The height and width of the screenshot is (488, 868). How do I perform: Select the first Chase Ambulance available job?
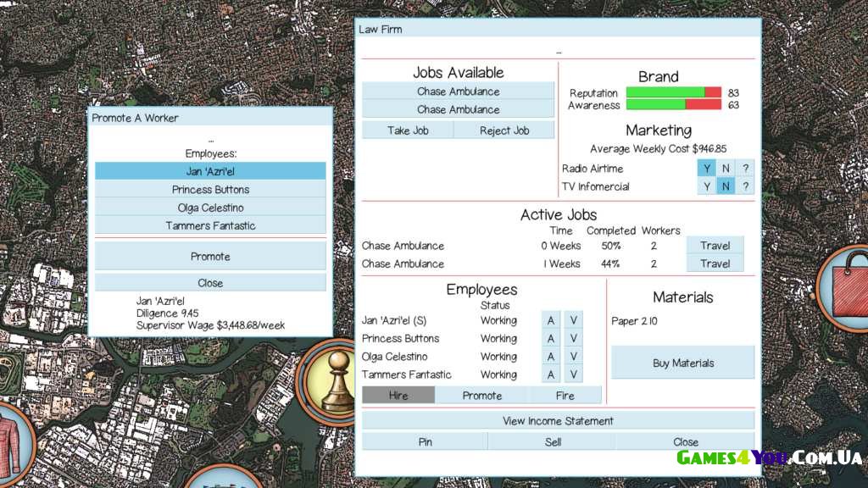458,91
